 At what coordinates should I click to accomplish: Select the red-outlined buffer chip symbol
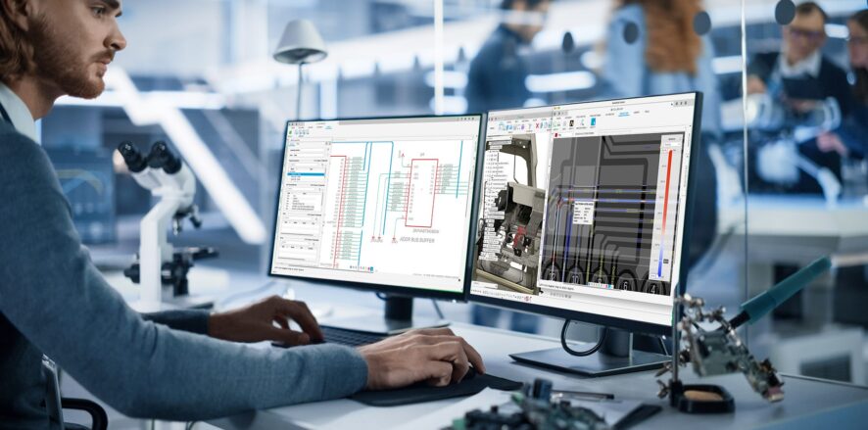pos(421,193)
